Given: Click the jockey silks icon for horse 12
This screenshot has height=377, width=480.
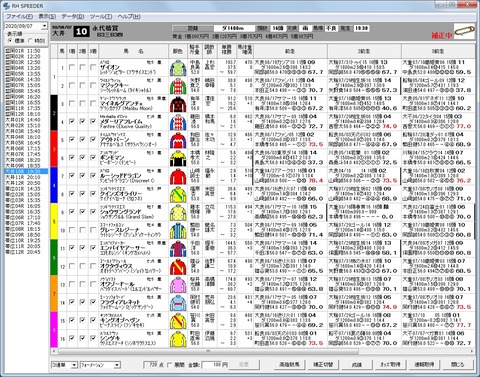Looking at the screenshot, I should pos(178,266).
